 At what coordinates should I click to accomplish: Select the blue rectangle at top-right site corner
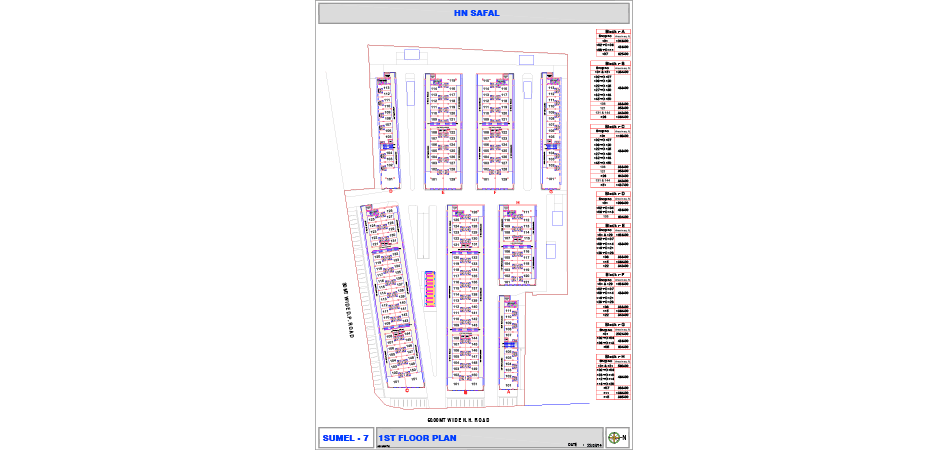tap(526, 60)
